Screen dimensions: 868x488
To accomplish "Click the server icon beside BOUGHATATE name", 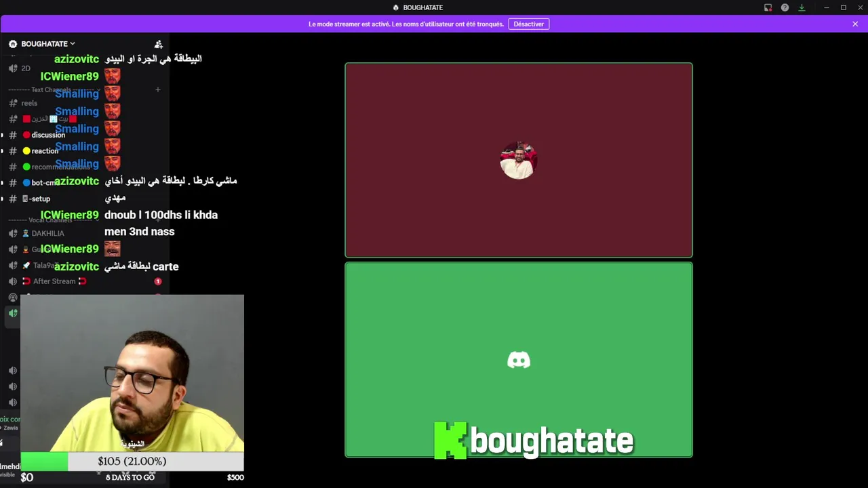I will [13, 44].
